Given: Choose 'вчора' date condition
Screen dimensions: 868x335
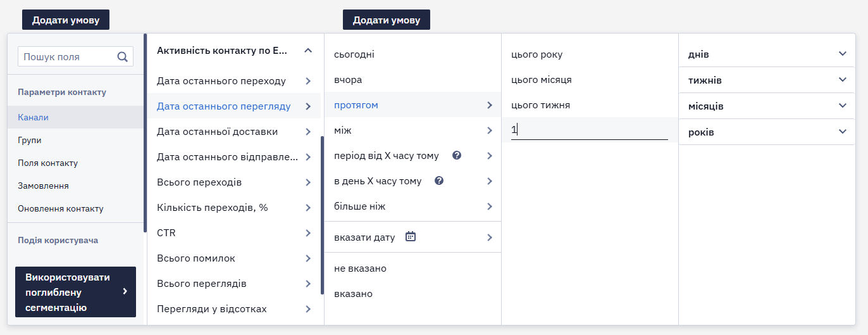Looking at the screenshot, I should click(x=412, y=79).
